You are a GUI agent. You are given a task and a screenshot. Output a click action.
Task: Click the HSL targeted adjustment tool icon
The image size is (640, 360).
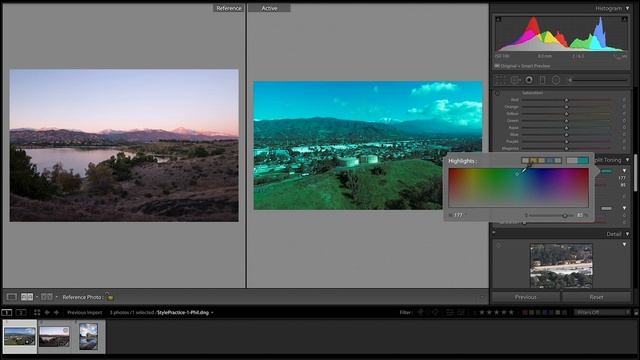[x=497, y=93]
